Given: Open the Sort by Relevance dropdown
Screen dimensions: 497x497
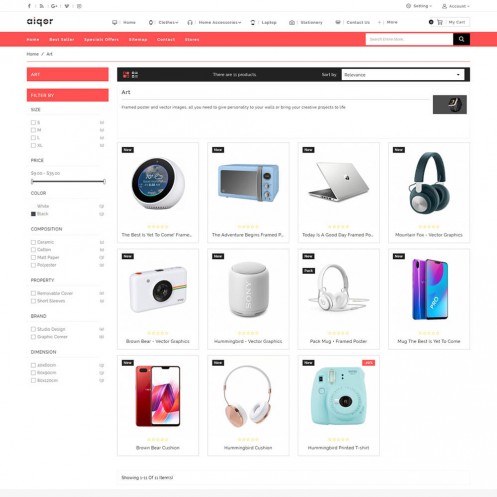Looking at the screenshot, I should tap(403, 75).
